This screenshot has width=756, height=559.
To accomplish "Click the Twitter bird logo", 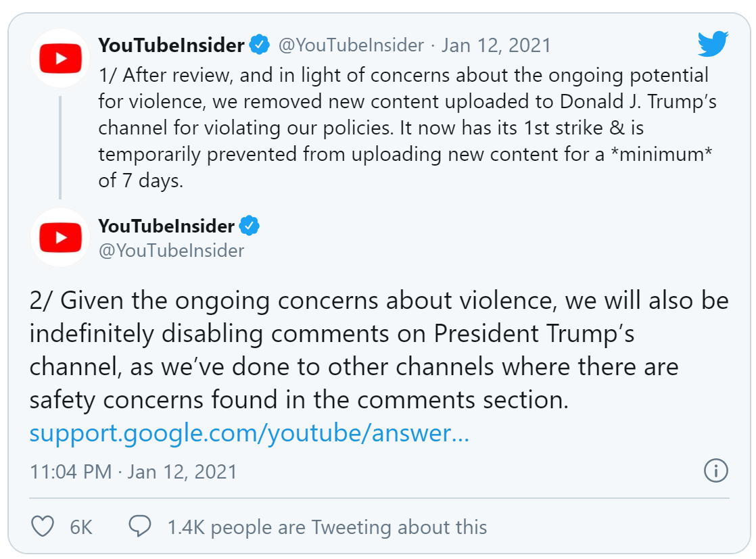I will pos(713,44).
